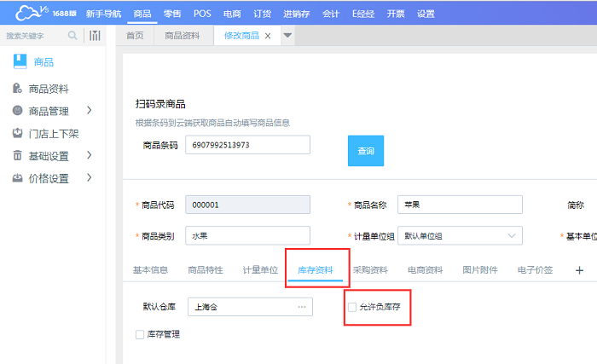
Task: Click the 商品条码 input field
Action: 247,145
